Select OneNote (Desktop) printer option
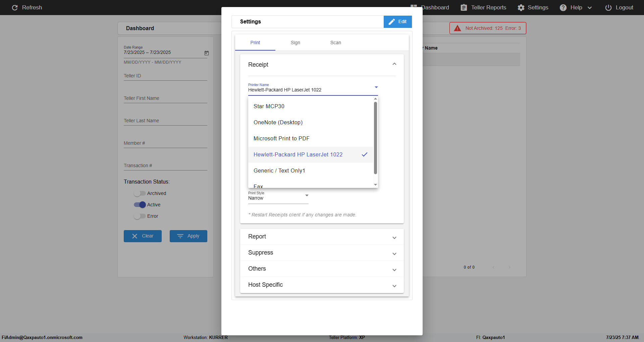This screenshot has width=644, height=342. (311, 122)
